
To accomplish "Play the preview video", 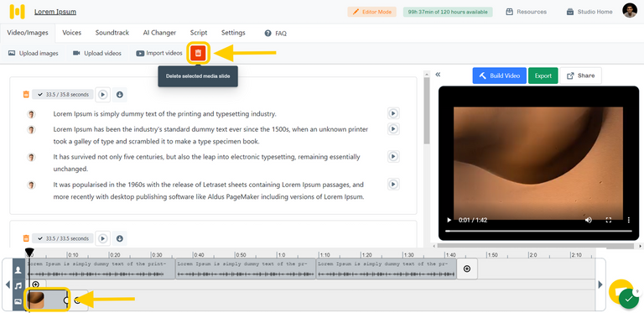I will 449,220.
